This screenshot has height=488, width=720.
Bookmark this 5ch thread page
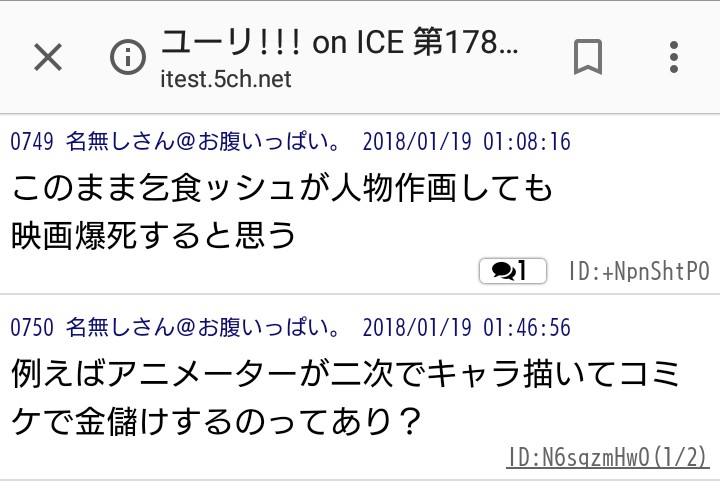588,57
